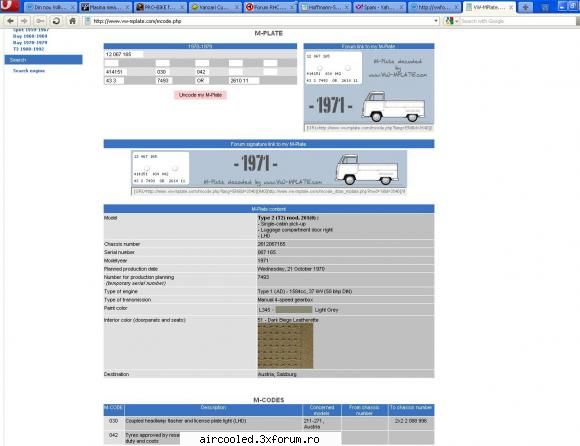The height and width of the screenshot is (446, 580).
Task: Select the Search item in sidebar
Action: tap(43, 60)
